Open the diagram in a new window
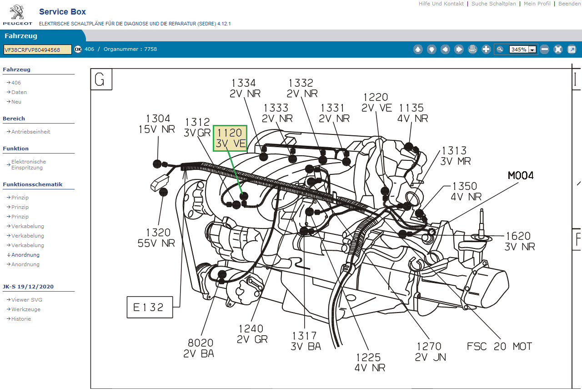Image resolution: width=582 pixels, height=392 pixels. [572, 50]
